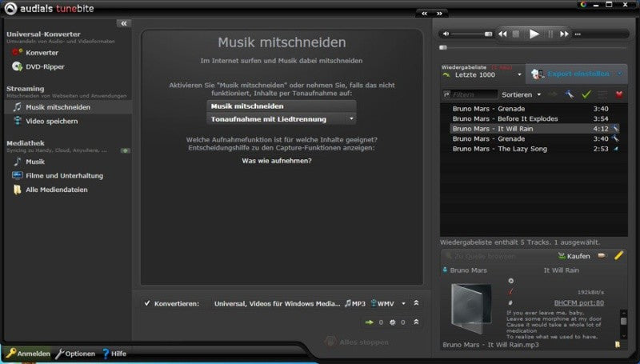This screenshot has width=640, height=364.
Task: Click the Kaufen button
Action: click(574, 256)
